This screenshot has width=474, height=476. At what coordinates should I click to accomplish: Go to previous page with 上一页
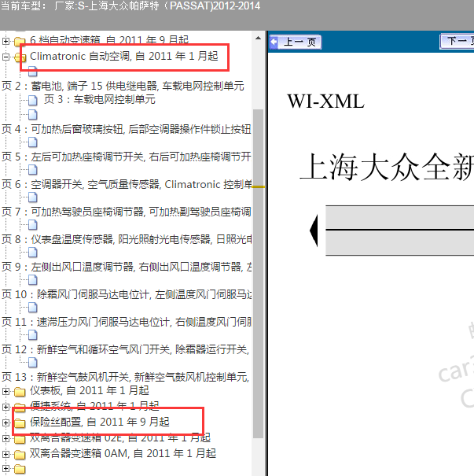pos(295,42)
